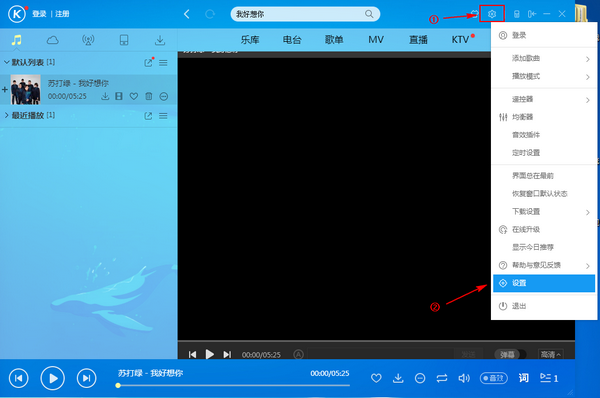Open more options for the song row
The width and height of the screenshot is (600, 398).
pos(164,96)
